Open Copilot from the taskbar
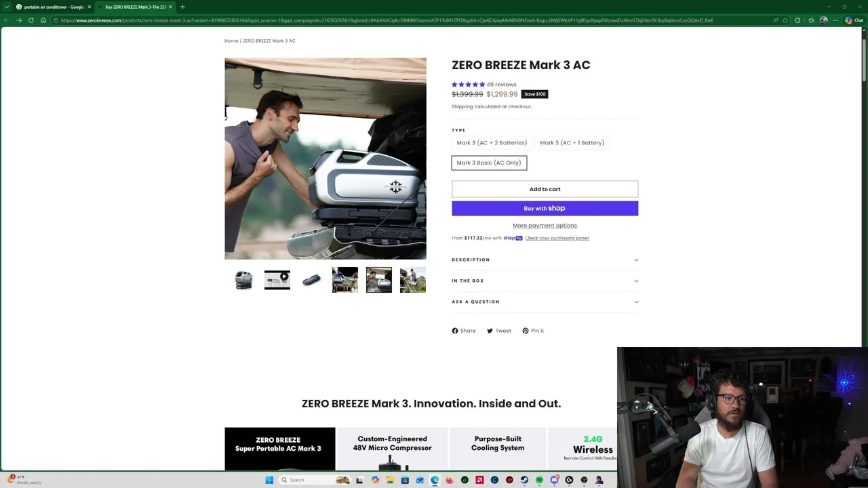 [375, 480]
